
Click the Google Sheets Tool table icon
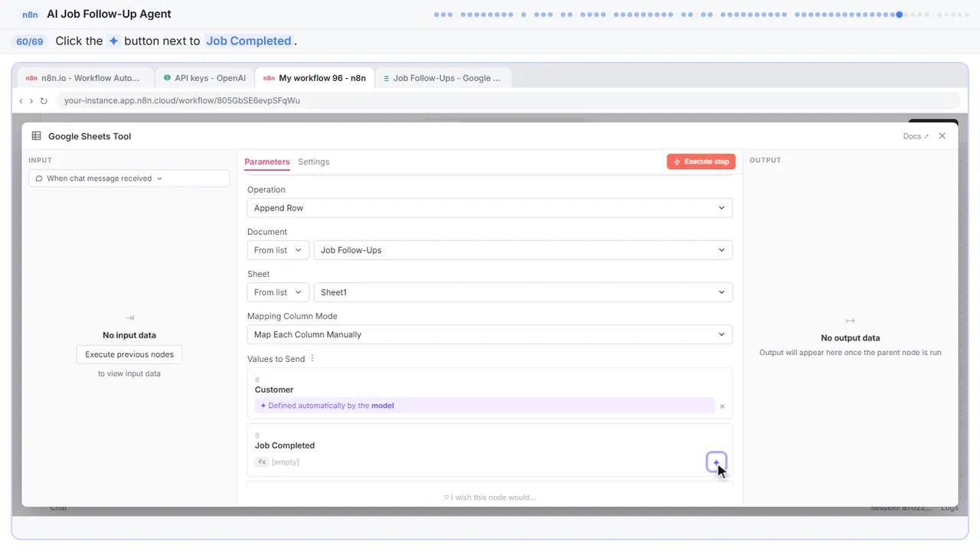[36, 136]
